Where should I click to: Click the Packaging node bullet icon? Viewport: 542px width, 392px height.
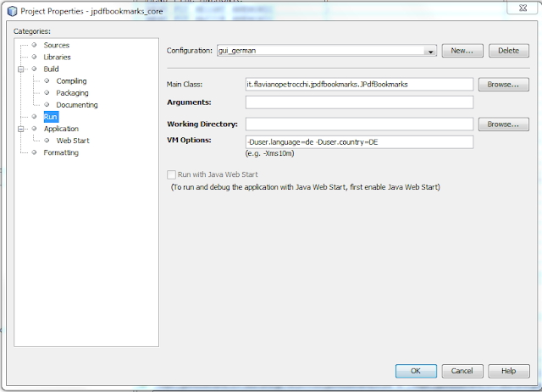47,92
